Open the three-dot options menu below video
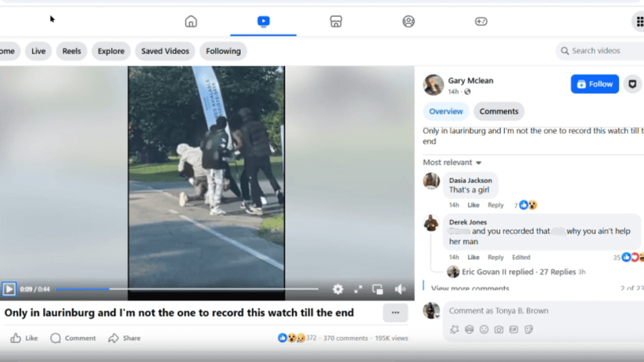644x362 pixels. pyautogui.click(x=395, y=312)
